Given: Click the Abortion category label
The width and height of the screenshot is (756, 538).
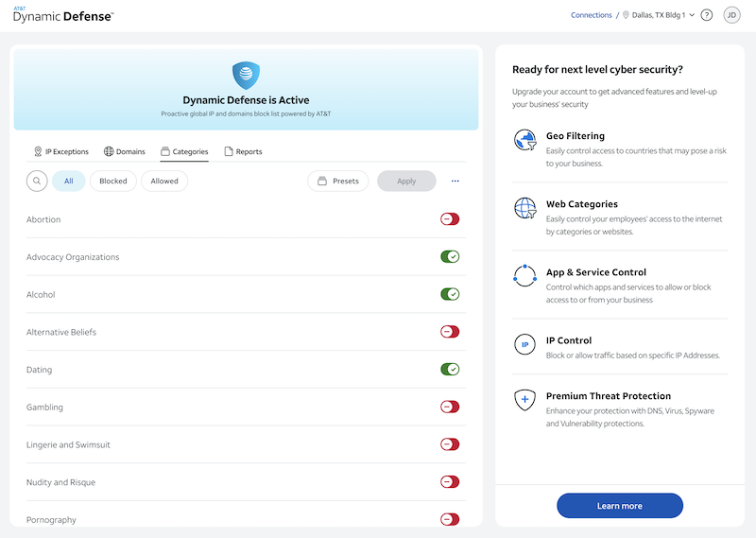Looking at the screenshot, I should coord(43,219).
